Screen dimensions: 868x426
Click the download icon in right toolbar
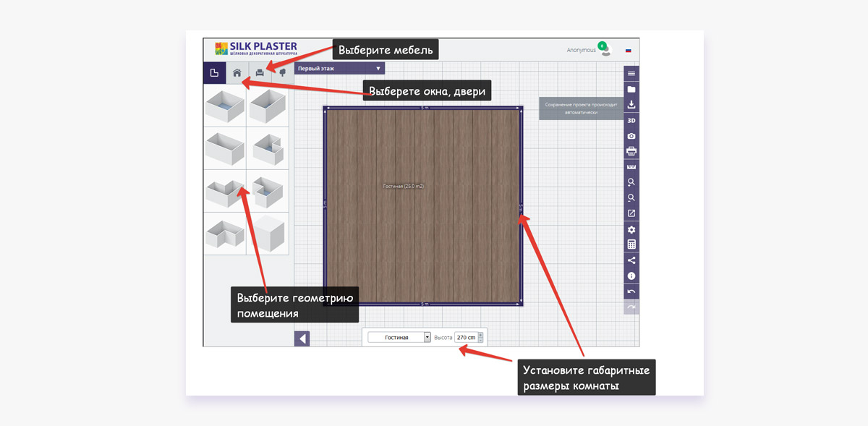click(631, 105)
